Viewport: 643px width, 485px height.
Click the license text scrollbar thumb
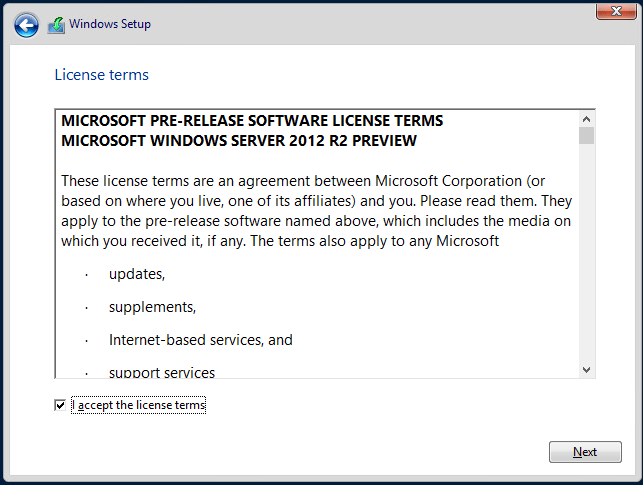[586, 135]
